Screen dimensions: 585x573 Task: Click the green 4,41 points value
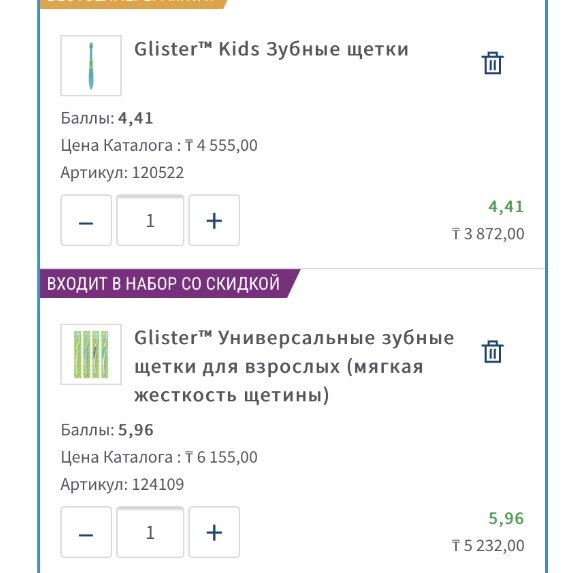[506, 207]
